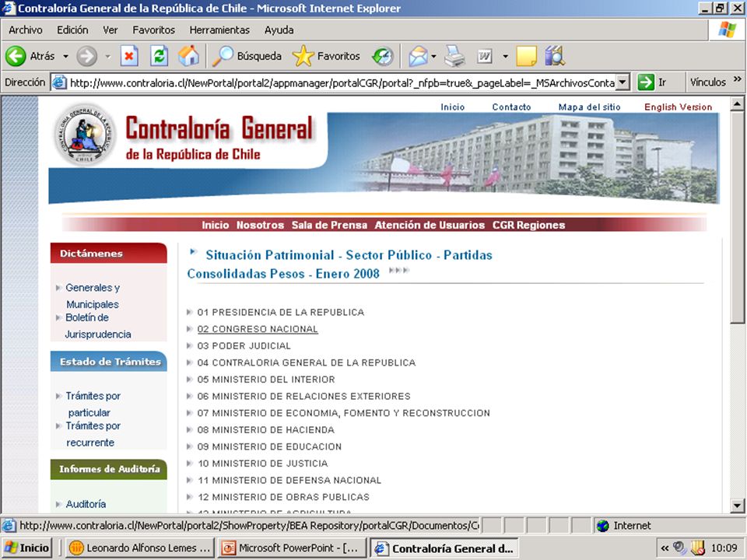The image size is (747, 560).
Task: Open English Version link
Action: [x=678, y=107]
